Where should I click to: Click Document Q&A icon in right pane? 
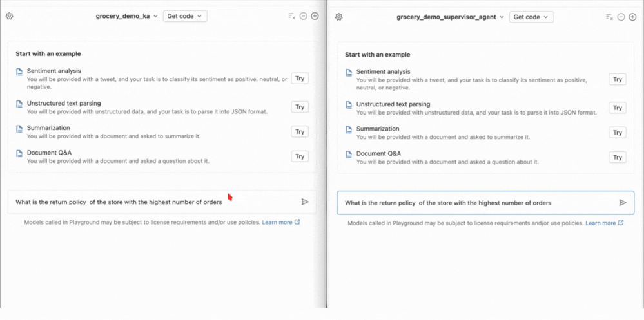[x=349, y=155]
